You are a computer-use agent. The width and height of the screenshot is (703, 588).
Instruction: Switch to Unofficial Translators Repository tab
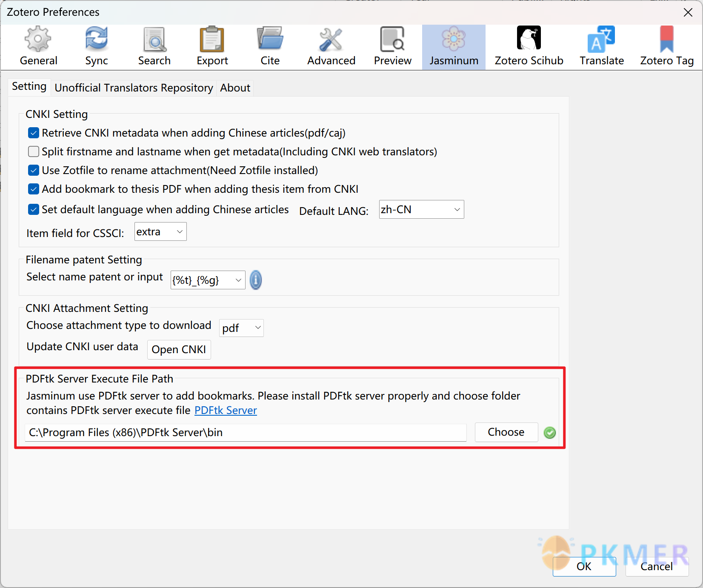pyautogui.click(x=134, y=88)
